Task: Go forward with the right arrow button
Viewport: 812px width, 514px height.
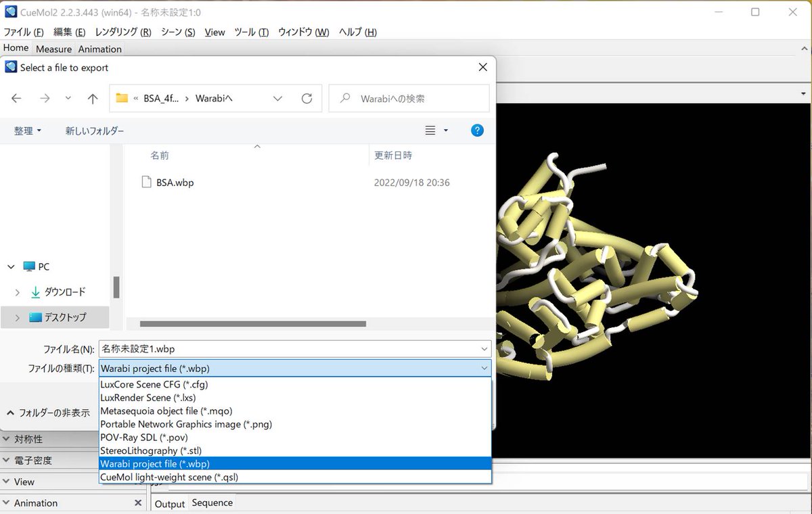Action: (45, 98)
